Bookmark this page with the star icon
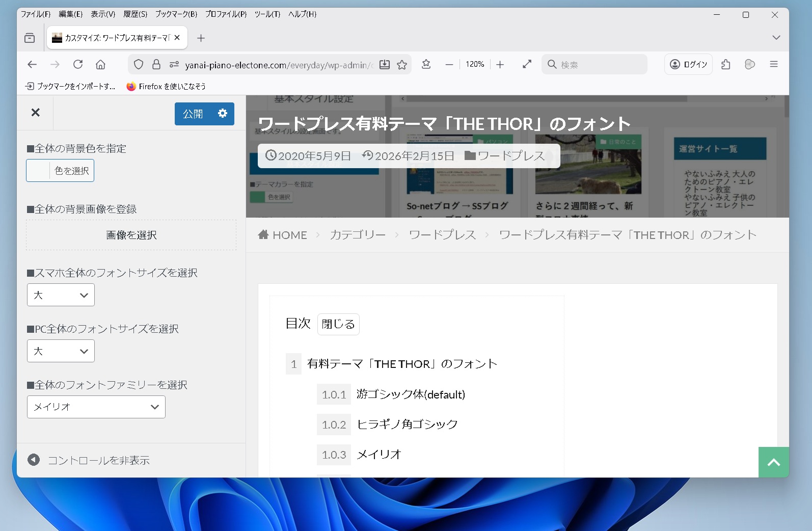812x531 pixels. click(402, 65)
